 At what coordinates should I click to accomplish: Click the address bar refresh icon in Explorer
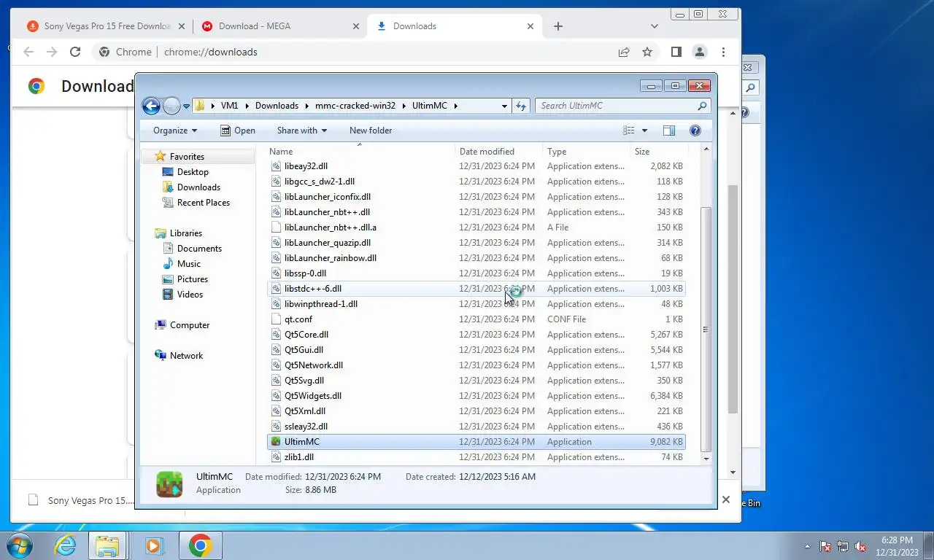pos(521,106)
